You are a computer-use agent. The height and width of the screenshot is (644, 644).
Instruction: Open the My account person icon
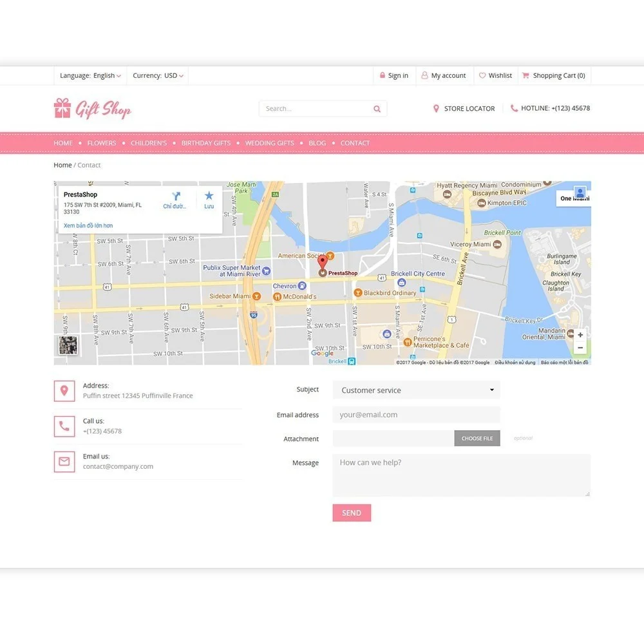(424, 75)
